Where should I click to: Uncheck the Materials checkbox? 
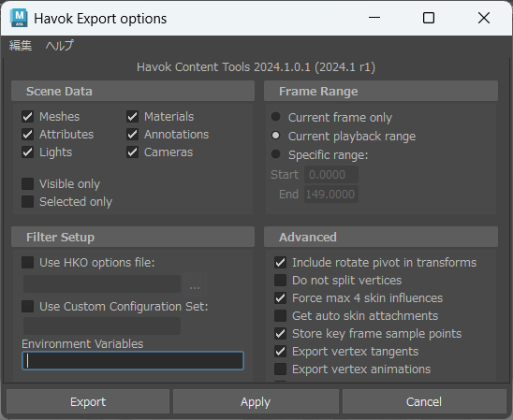tap(133, 116)
